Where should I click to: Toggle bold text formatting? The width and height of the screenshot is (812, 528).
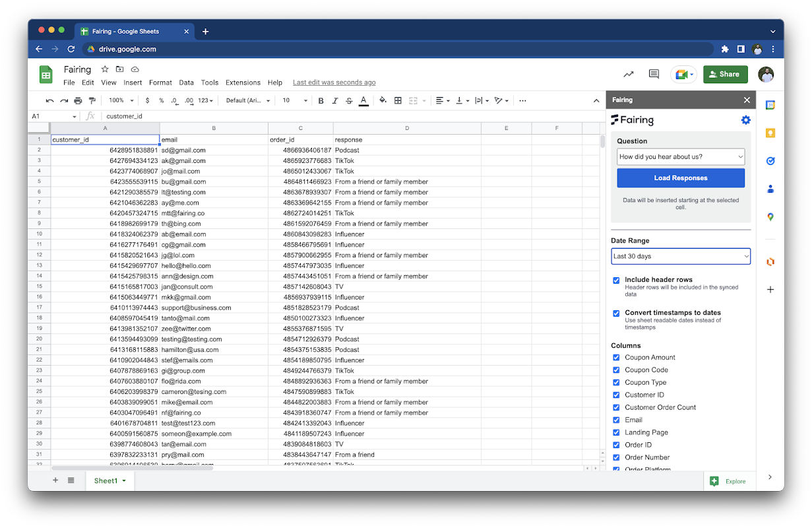[x=321, y=101]
